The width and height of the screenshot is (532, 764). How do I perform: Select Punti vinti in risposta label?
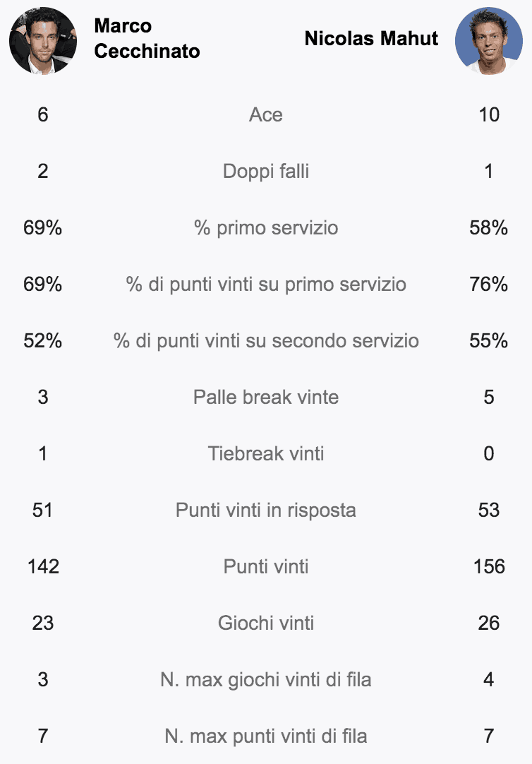pos(266,510)
